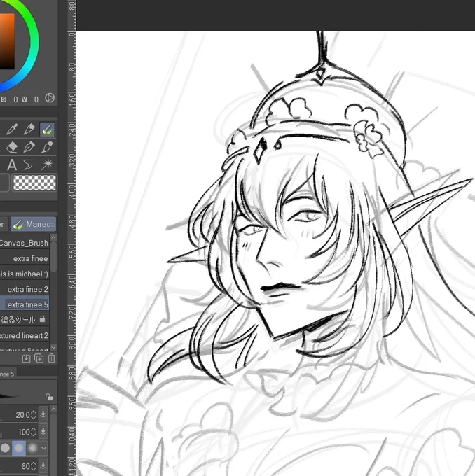This screenshot has width=475, height=476.
Task: Select the 塗るツール brush
Action: pos(25,320)
